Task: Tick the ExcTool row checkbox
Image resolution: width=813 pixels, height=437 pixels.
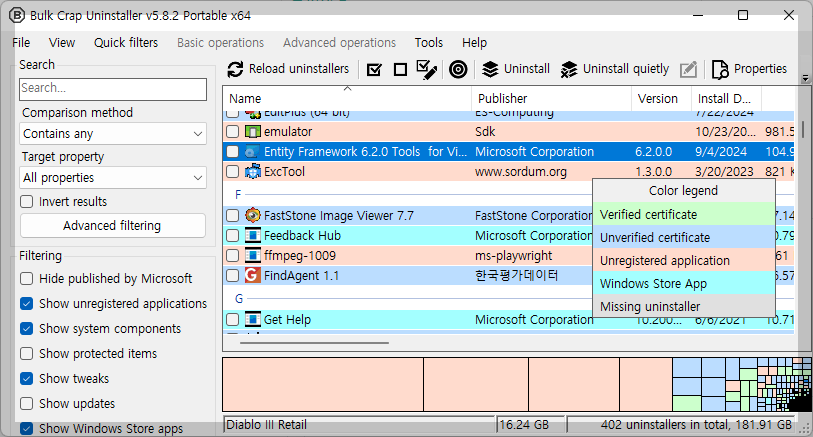Action: click(233, 172)
